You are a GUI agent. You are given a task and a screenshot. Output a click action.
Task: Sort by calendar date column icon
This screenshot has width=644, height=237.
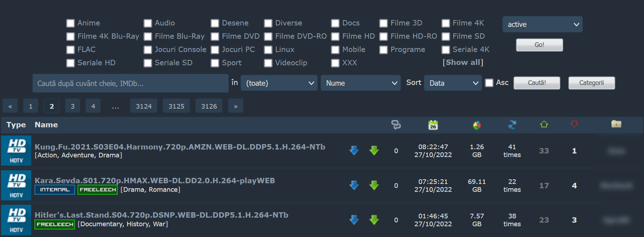click(433, 125)
